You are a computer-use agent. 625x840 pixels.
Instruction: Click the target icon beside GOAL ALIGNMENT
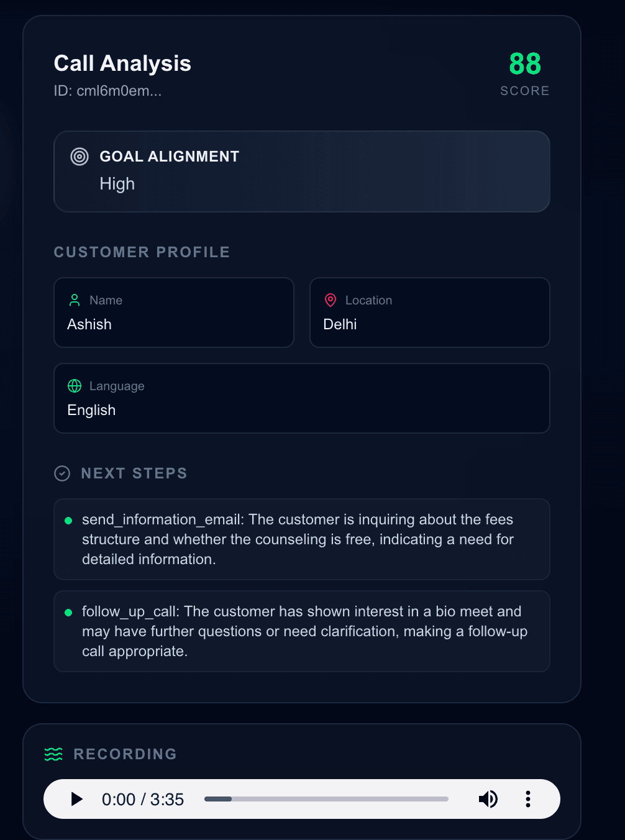point(79,157)
